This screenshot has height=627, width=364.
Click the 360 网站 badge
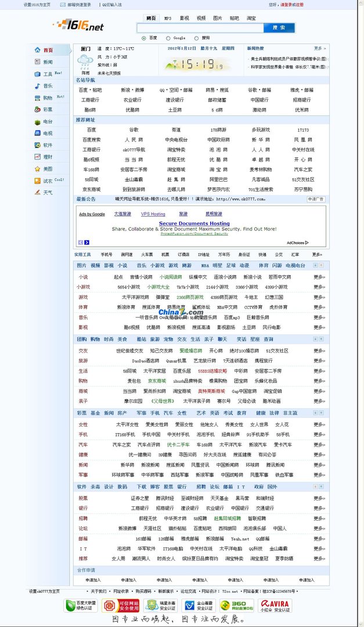tap(237, 605)
